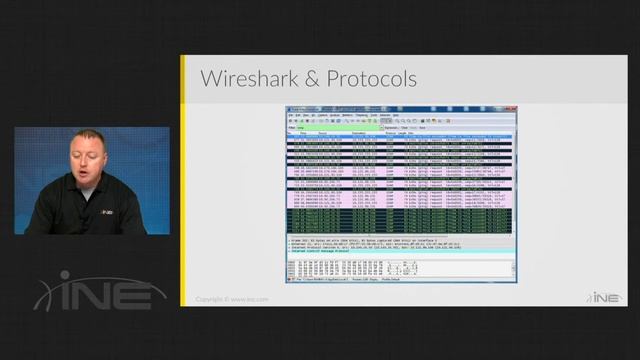Sort packets by the Destination column header
The width and height of the screenshot is (640, 360).
[x=358, y=133]
